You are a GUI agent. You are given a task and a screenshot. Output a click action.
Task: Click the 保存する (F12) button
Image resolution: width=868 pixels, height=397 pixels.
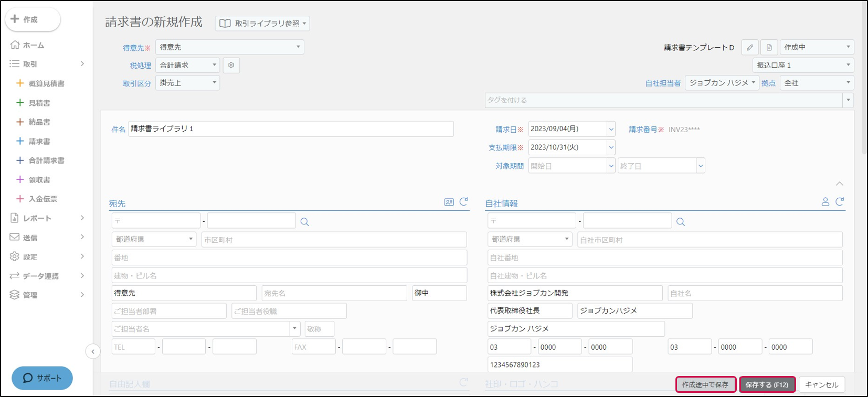[x=767, y=384]
